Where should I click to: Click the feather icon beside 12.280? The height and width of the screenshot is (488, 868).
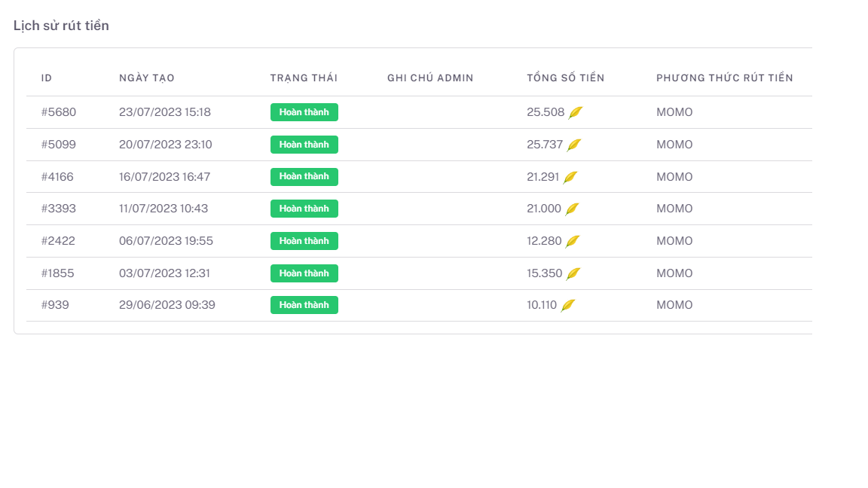[x=573, y=241]
